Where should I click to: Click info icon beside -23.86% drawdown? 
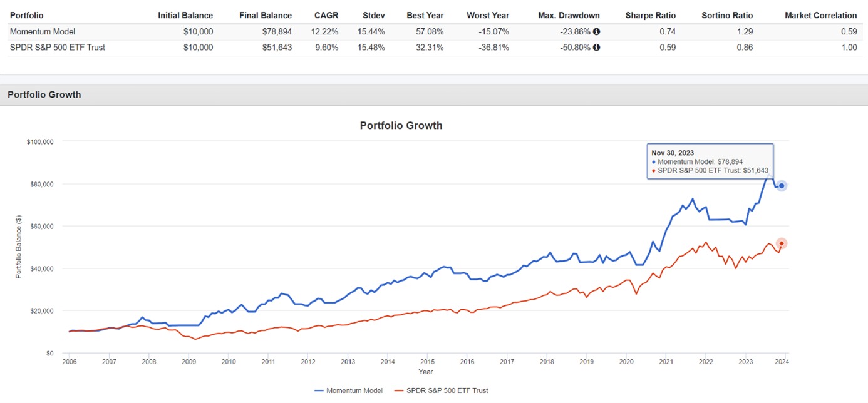(596, 31)
